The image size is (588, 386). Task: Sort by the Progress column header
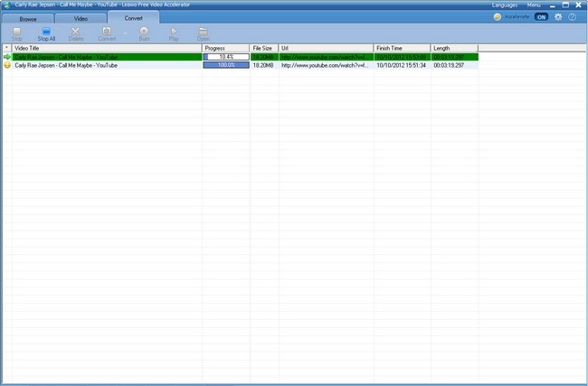click(226, 48)
